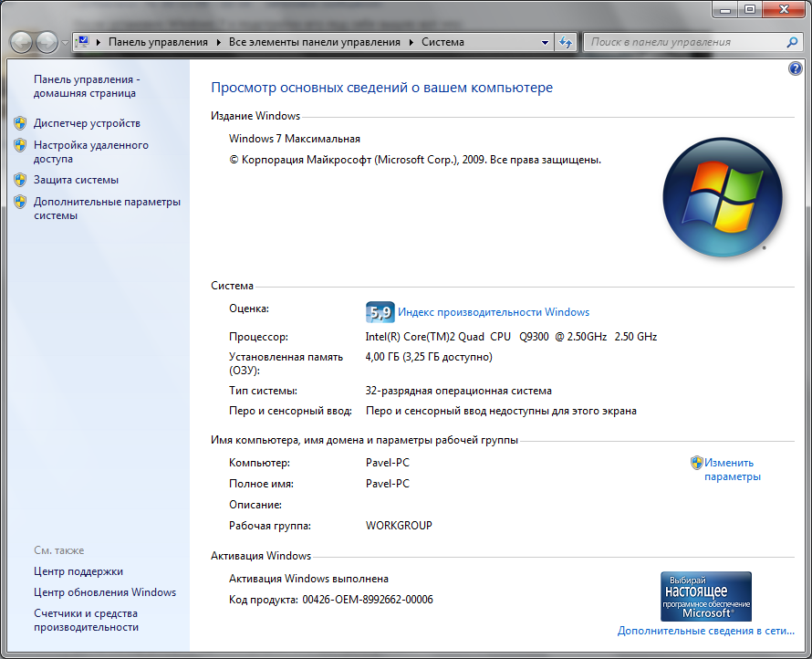Click shield icon beside Диспетчер устройств
The width and height of the screenshot is (812, 659).
(20, 123)
